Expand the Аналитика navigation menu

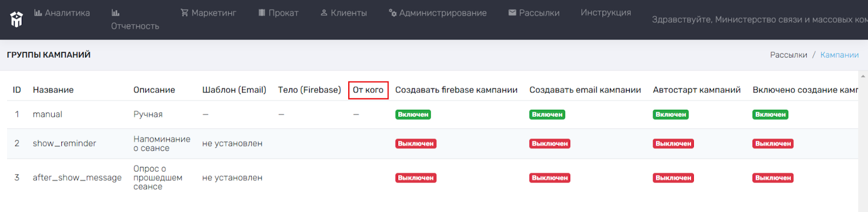(x=62, y=13)
